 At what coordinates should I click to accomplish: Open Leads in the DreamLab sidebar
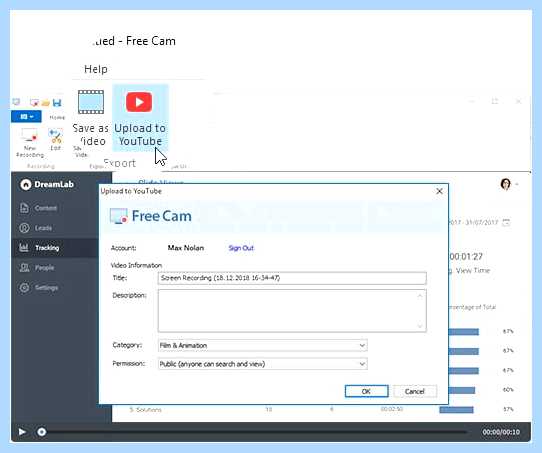(36, 228)
